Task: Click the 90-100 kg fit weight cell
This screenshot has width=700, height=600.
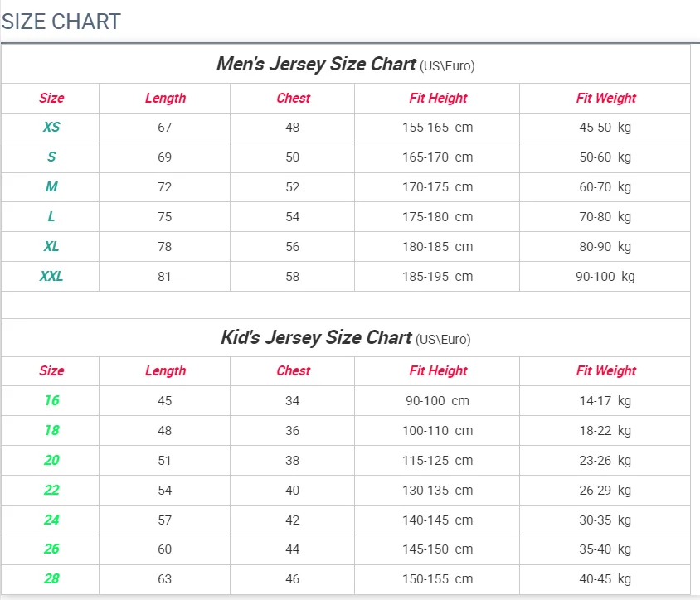Action: 605,276
